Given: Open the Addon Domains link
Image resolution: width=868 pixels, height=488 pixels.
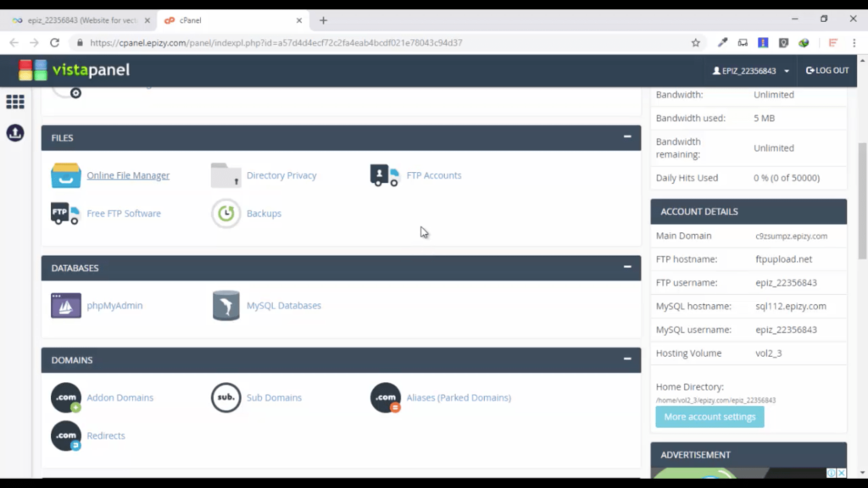Looking at the screenshot, I should click(x=120, y=398).
